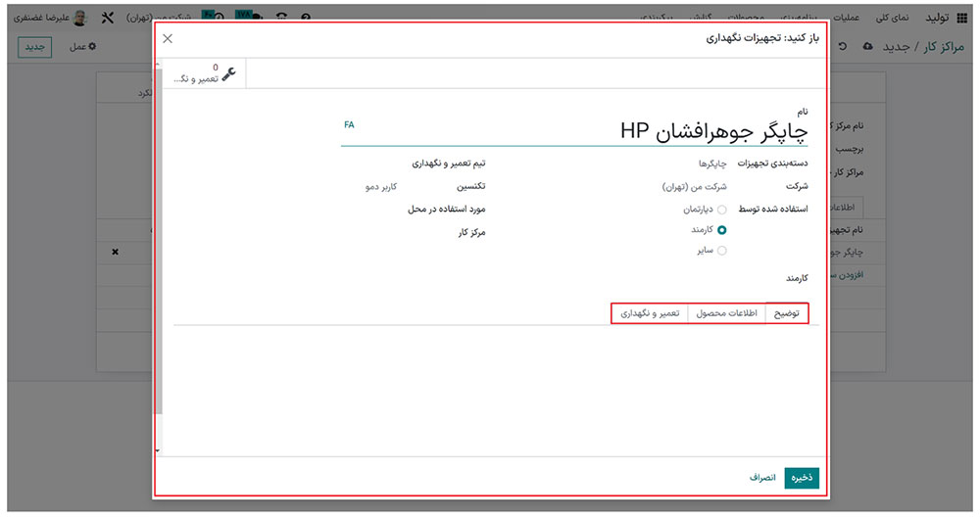The image size is (980, 518).
Task: Open the debug tools wrench-screwdriver icon
Action: coord(108,19)
